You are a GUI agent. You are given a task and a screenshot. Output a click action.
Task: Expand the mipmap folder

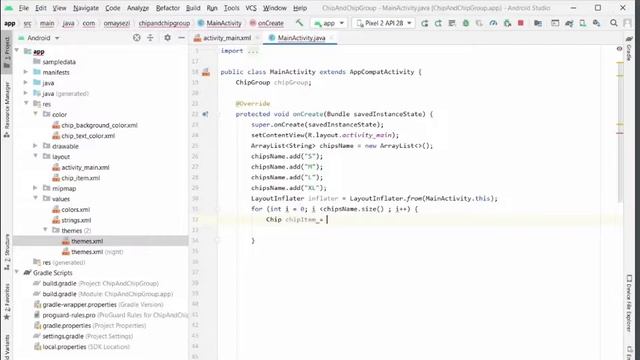(36, 188)
